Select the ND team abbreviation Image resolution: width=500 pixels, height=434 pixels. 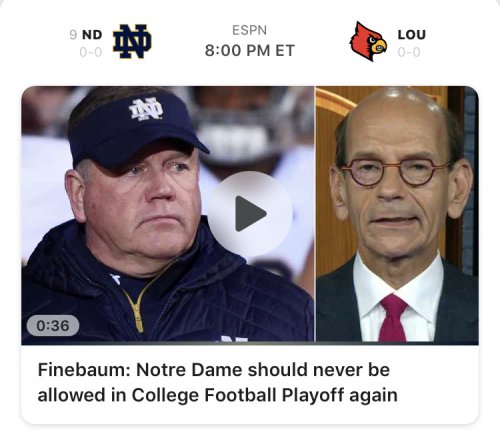click(92, 35)
